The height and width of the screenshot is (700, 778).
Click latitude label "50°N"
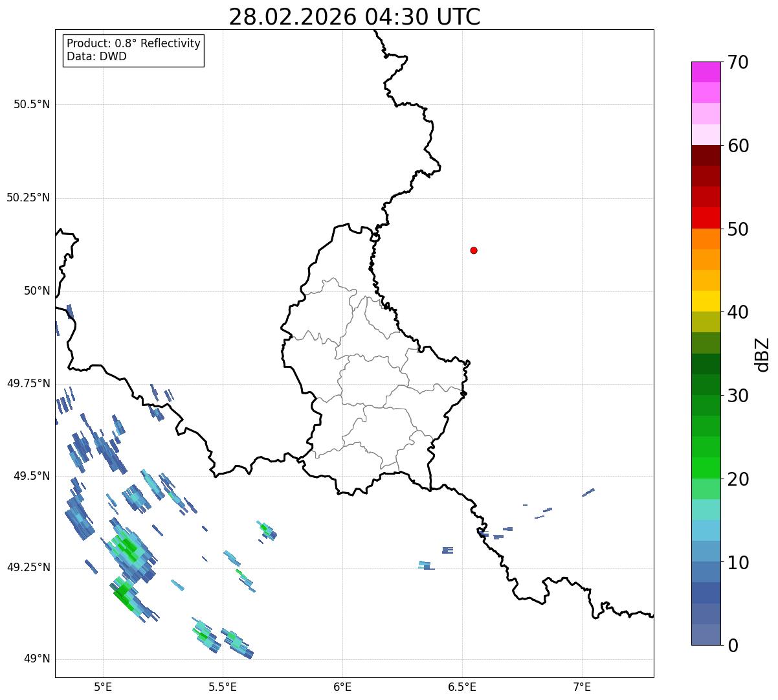pyautogui.click(x=37, y=291)
